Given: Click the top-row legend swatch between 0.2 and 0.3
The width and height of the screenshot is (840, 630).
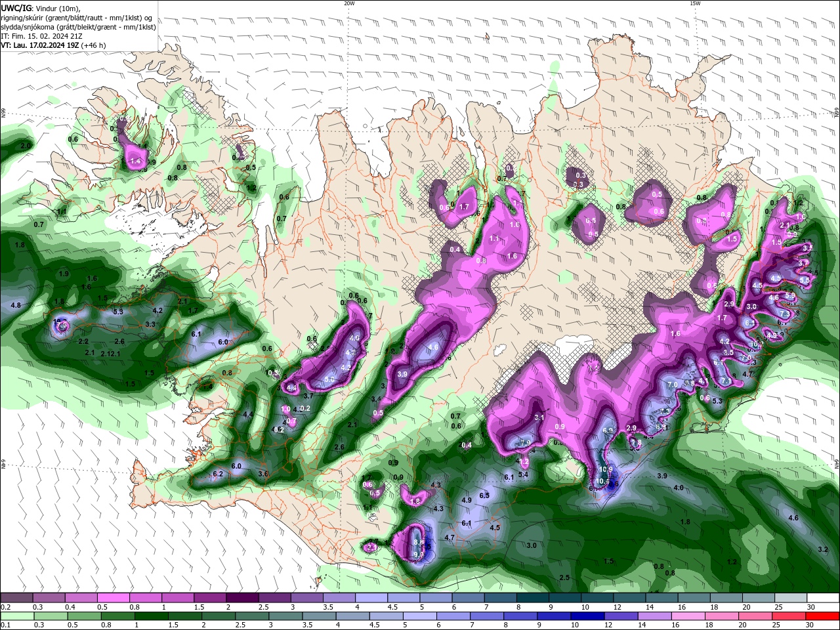Looking at the screenshot, I should pyautogui.click(x=16, y=598).
